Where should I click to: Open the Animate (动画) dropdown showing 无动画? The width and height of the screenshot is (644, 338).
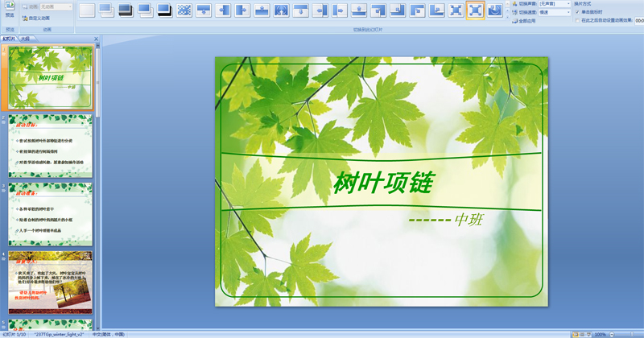pyautogui.click(x=56, y=6)
